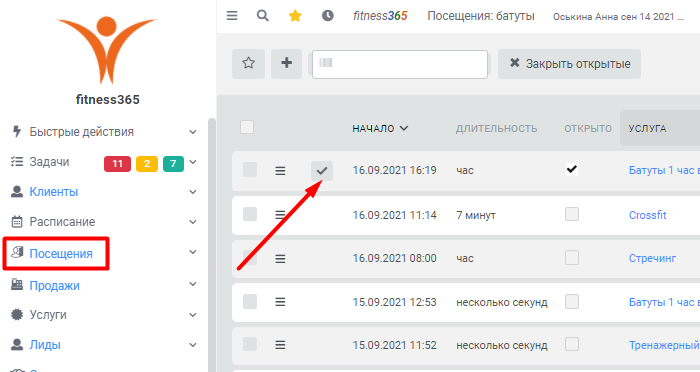Click the Длительность column header
The image size is (700, 372).
click(x=496, y=129)
